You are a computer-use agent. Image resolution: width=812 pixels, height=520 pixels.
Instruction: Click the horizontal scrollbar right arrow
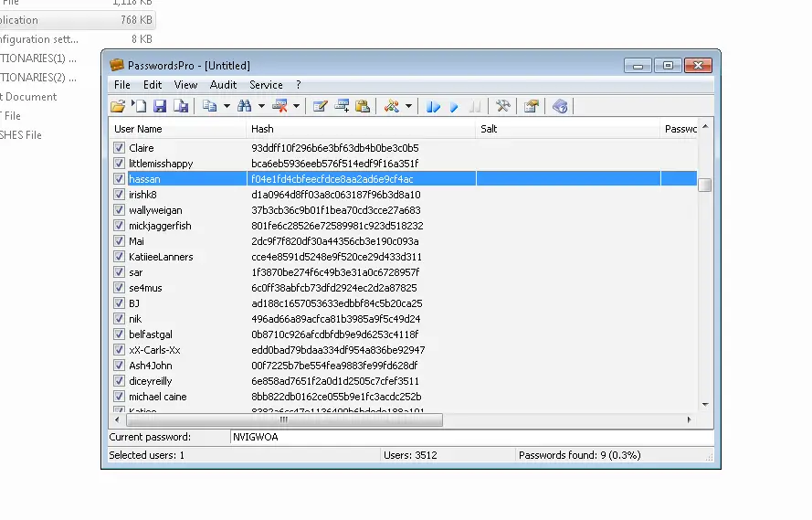point(690,419)
